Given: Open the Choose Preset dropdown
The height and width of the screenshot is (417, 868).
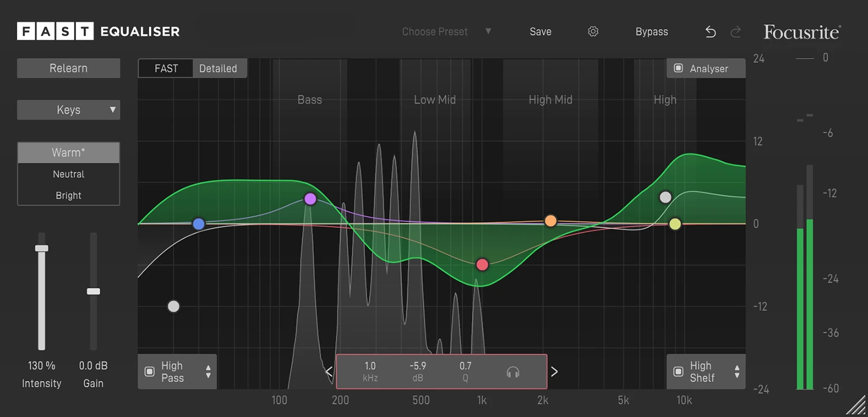Looking at the screenshot, I should [447, 32].
